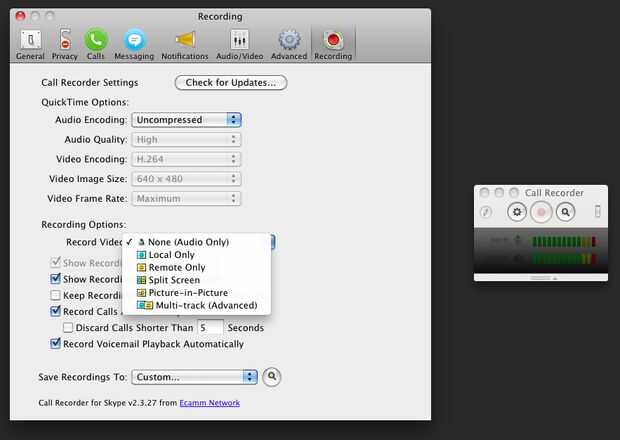The width and height of the screenshot is (620, 440).
Task: Open the Ecamm Network link
Action: (x=210, y=403)
